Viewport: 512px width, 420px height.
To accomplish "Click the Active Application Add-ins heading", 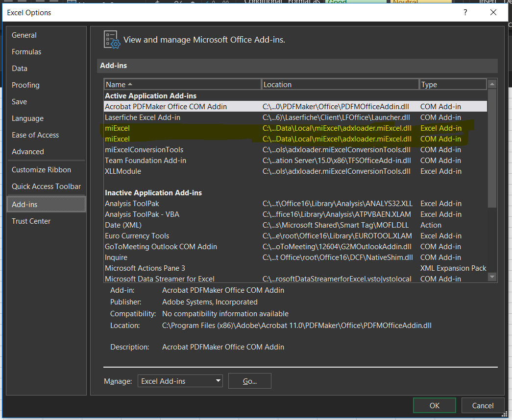I will 150,95.
